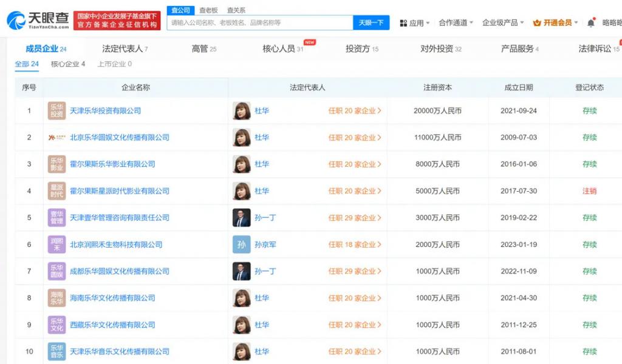The width and height of the screenshot is (622, 364).
Task: Click 孙一丁 avatar in row 5
Action: click(241, 217)
